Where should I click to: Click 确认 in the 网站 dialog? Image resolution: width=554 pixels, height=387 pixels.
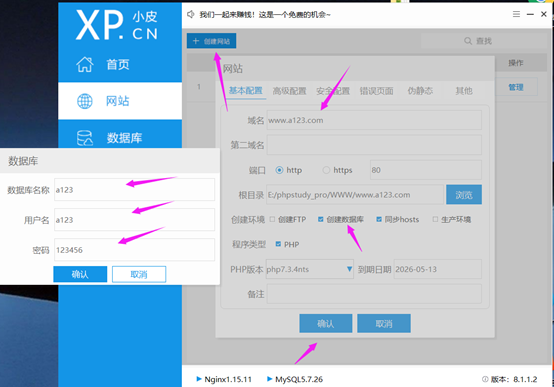326,323
